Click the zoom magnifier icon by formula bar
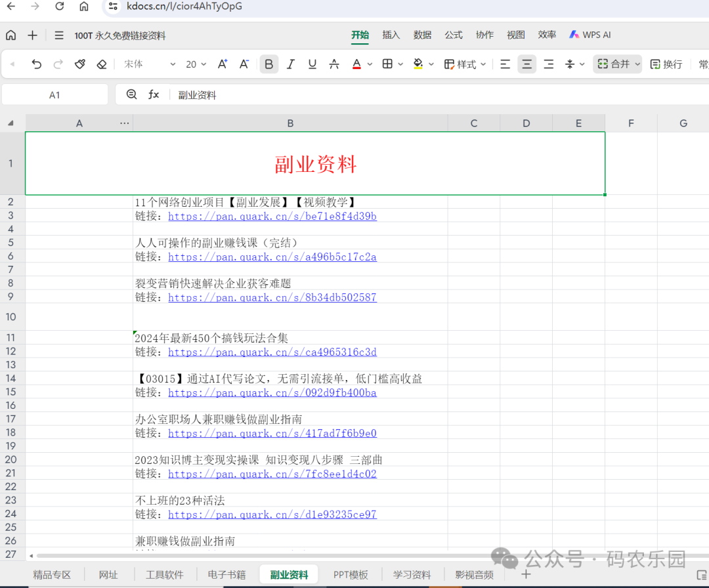 point(131,94)
